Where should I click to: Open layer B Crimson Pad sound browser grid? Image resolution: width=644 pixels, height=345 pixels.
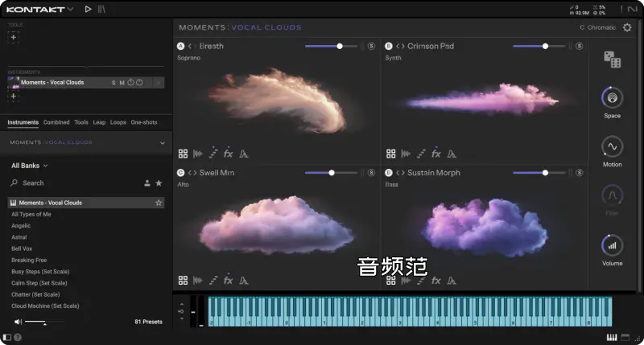click(x=390, y=154)
